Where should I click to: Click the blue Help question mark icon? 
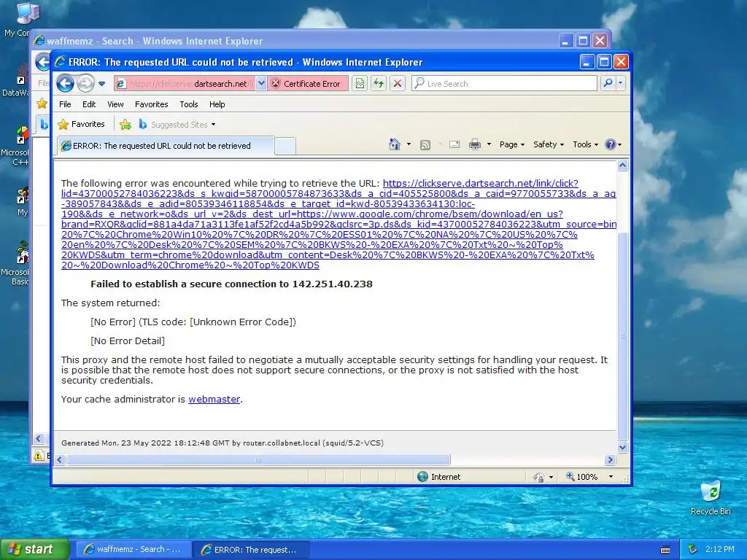[611, 144]
